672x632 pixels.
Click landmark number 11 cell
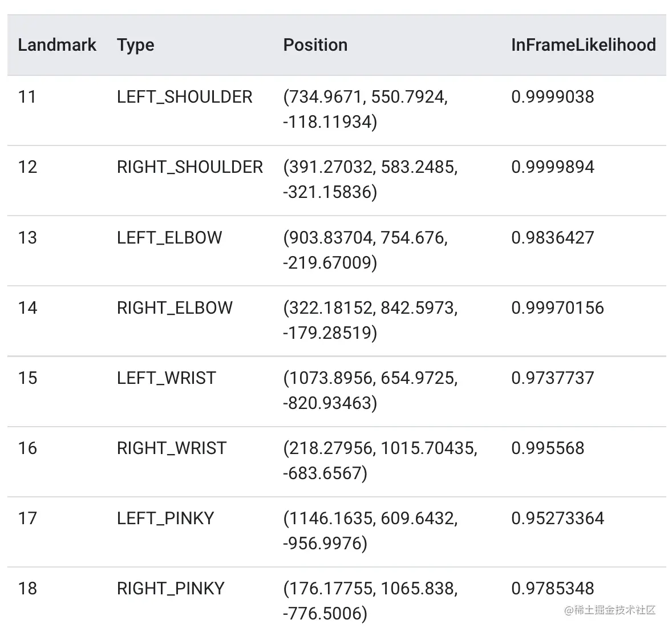[27, 97]
